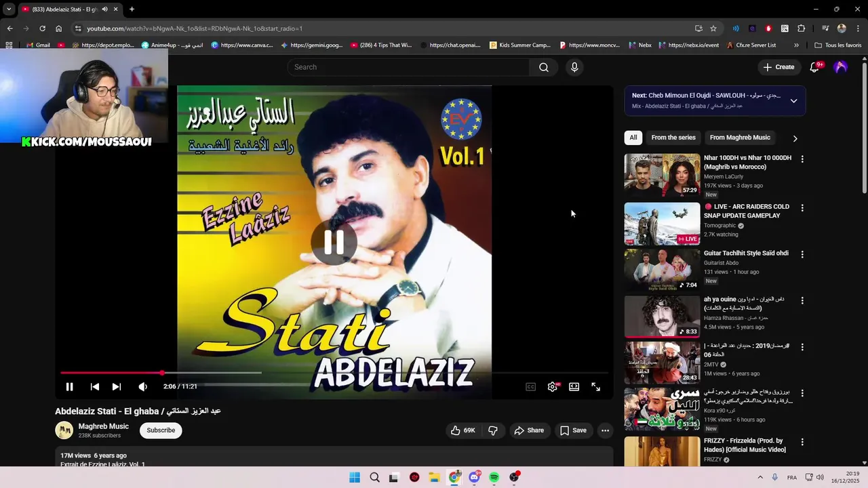The image size is (868, 488).
Task: Open options for Nhar 100DH video
Action: tap(802, 159)
